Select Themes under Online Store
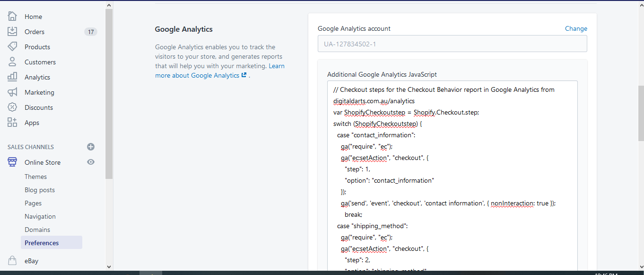 coord(35,176)
